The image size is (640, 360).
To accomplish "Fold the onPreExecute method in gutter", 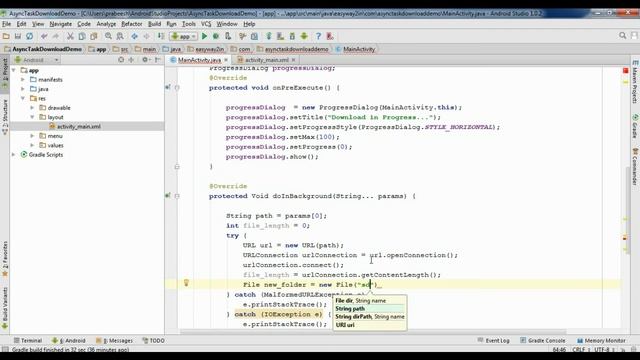I will coord(177,87).
